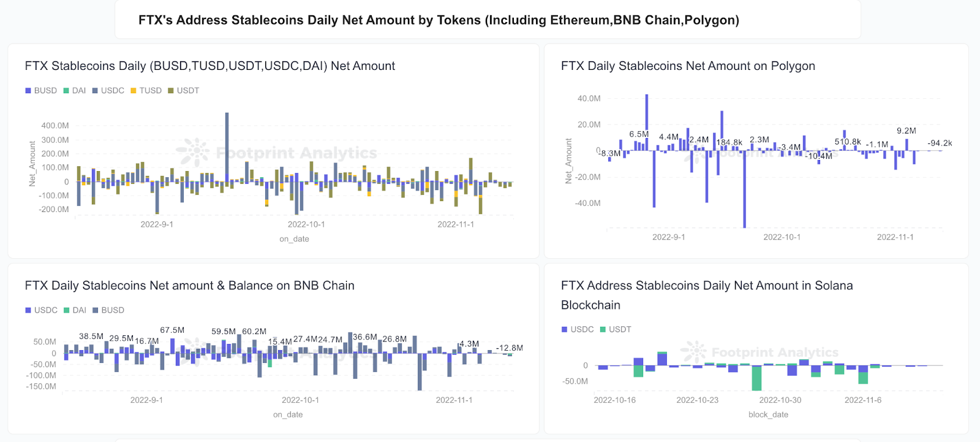The height and width of the screenshot is (442, 980).
Task: Click the -12.8M data label in BNB chart
Action: click(x=509, y=348)
